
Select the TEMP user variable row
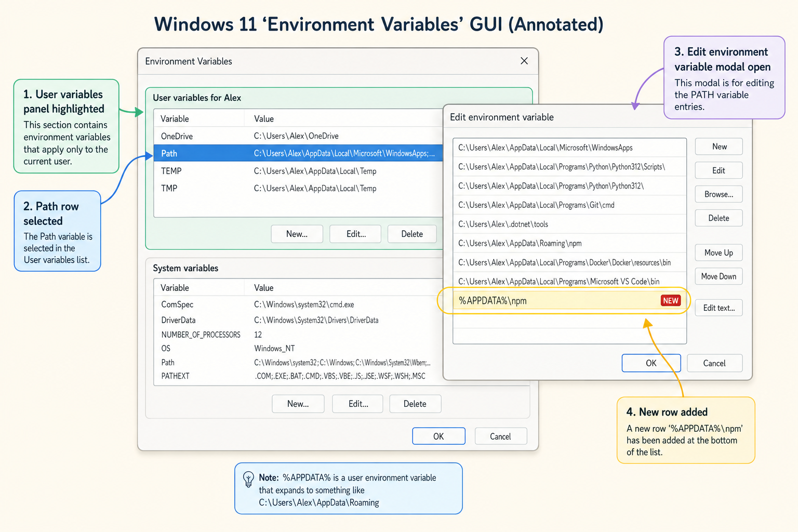(298, 171)
